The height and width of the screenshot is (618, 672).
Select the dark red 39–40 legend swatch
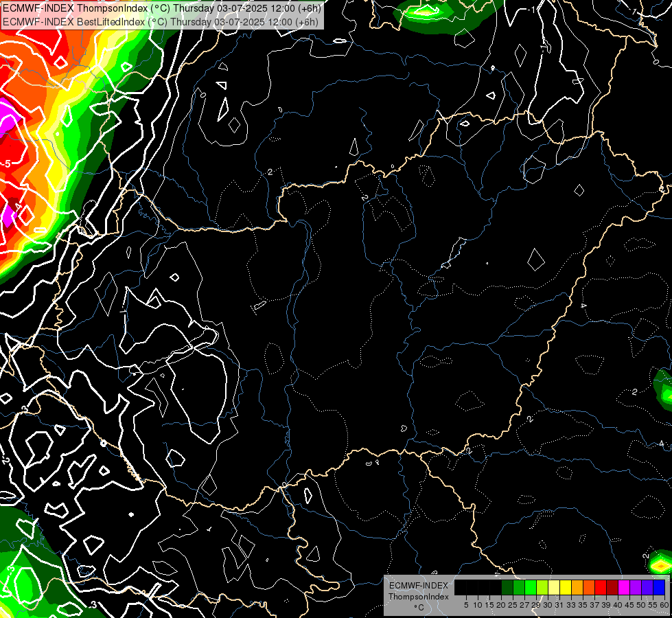click(x=612, y=587)
